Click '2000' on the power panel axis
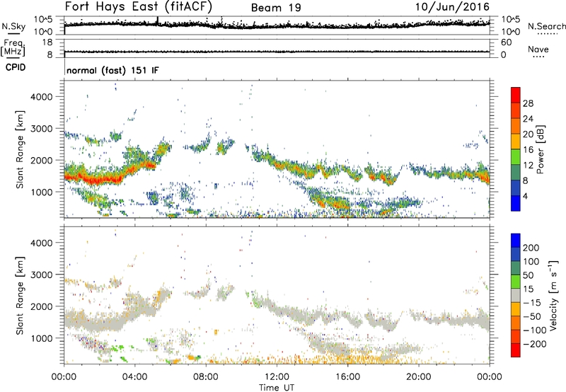The image size is (566, 392). (42, 160)
